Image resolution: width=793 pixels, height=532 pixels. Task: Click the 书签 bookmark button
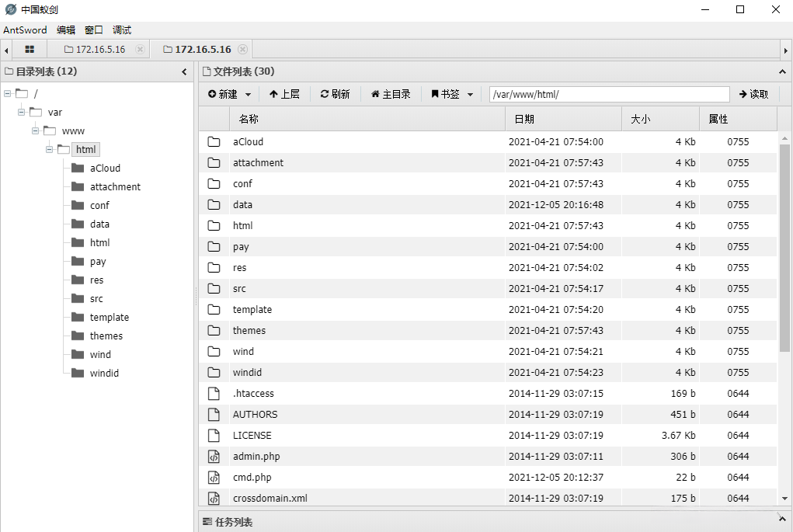tap(445, 94)
